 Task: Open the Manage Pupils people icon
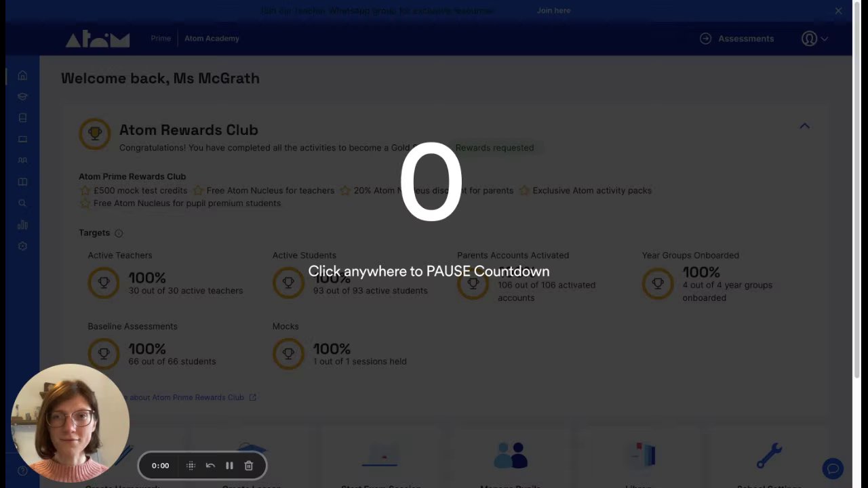[511, 455]
